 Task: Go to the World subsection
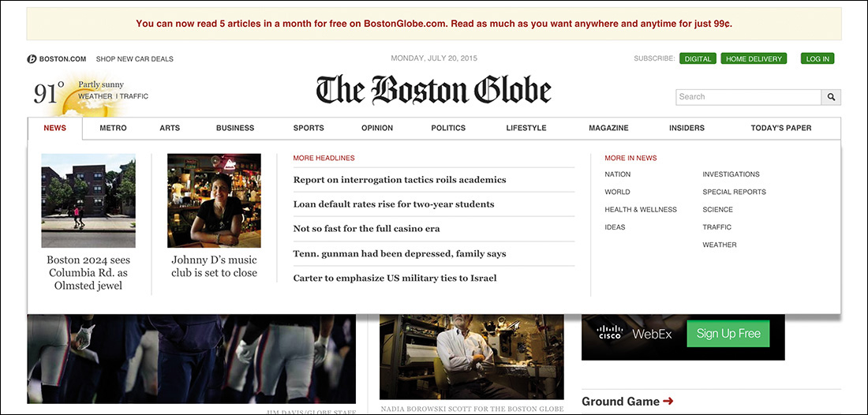pyautogui.click(x=617, y=192)
